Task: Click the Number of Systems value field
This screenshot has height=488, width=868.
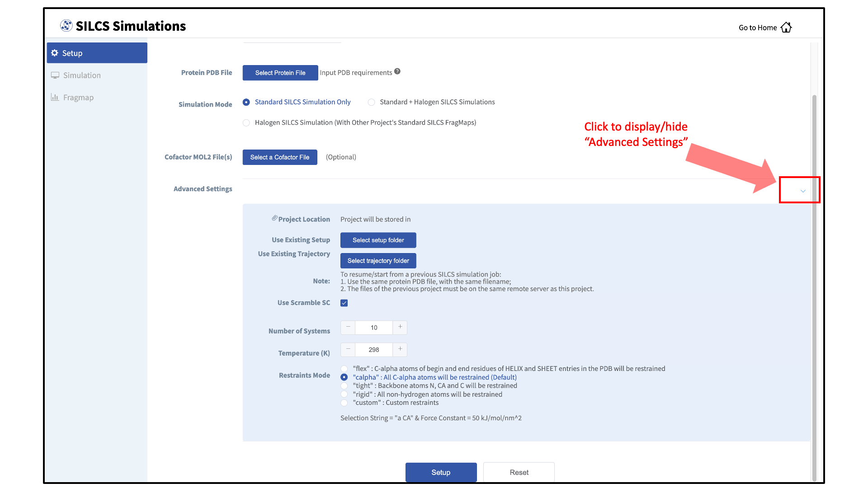Action: tap(374, 328)
